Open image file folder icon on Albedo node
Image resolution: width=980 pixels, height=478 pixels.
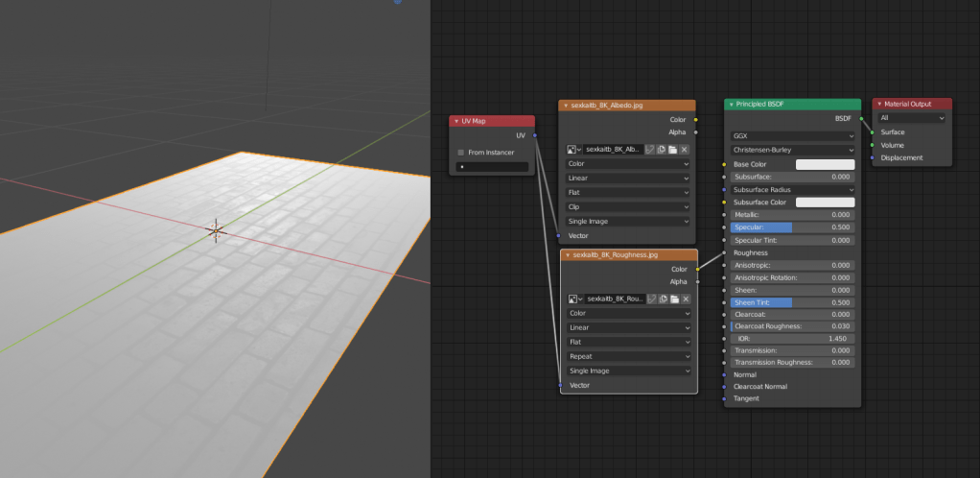tap(673, 150)
